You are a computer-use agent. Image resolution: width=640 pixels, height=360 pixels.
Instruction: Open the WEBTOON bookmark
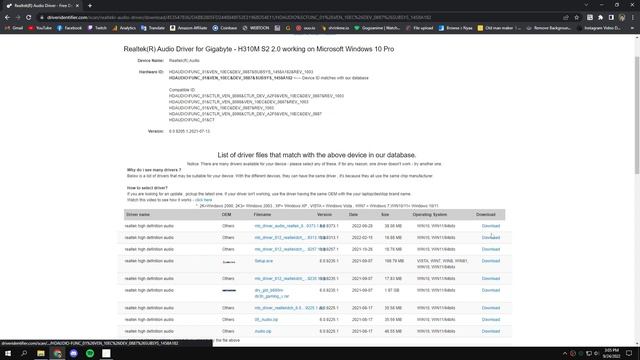256,28
